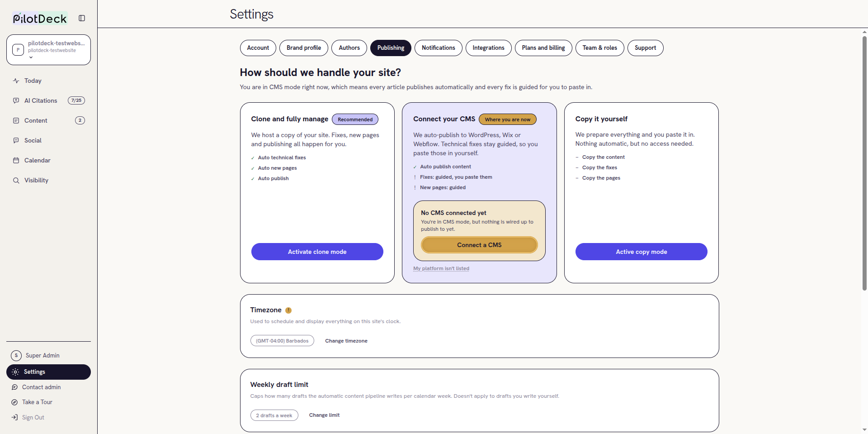This screenshot has height=434, width=868.
Task: Open Visibility in the sidebar
Action: coord(48,180)
